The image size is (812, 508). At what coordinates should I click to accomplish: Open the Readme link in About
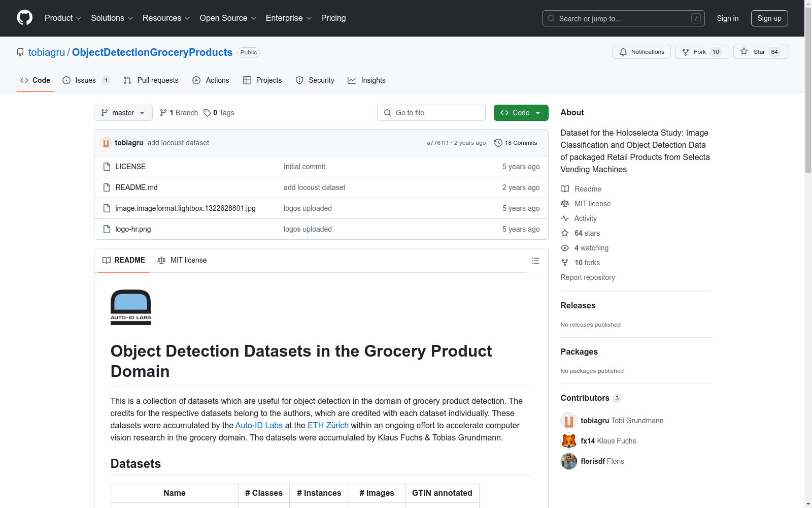pos(581,189)
